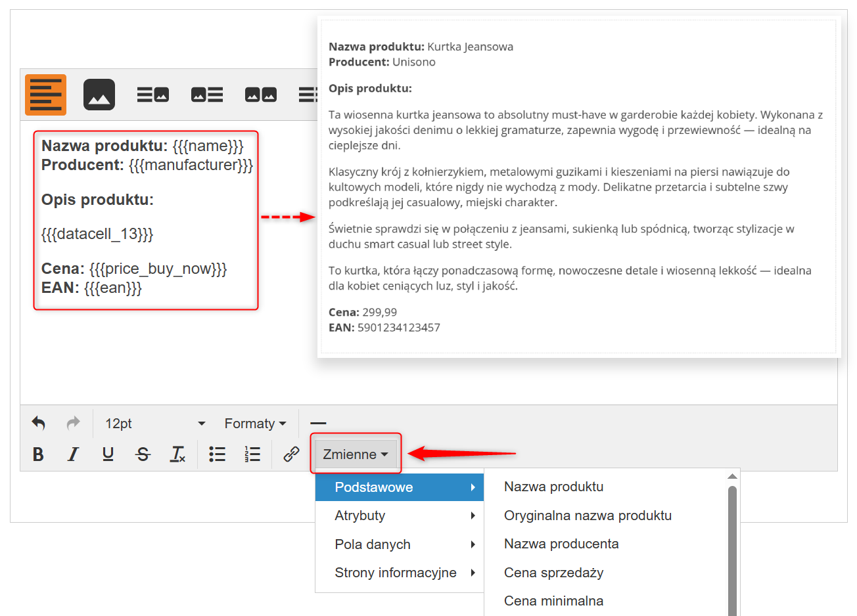This screenshot has height=616, width=857.
Task: Toggle underline formatting
Action: click(108, 454)
